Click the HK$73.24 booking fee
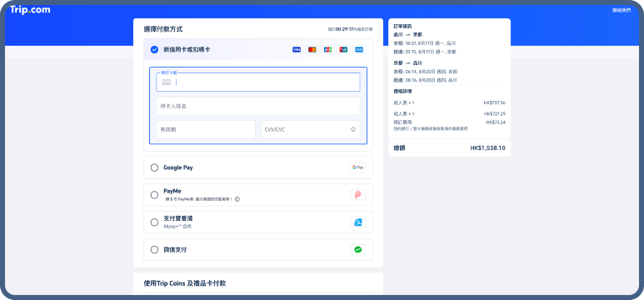The image size is (644, 300). [x=496, y=122]
